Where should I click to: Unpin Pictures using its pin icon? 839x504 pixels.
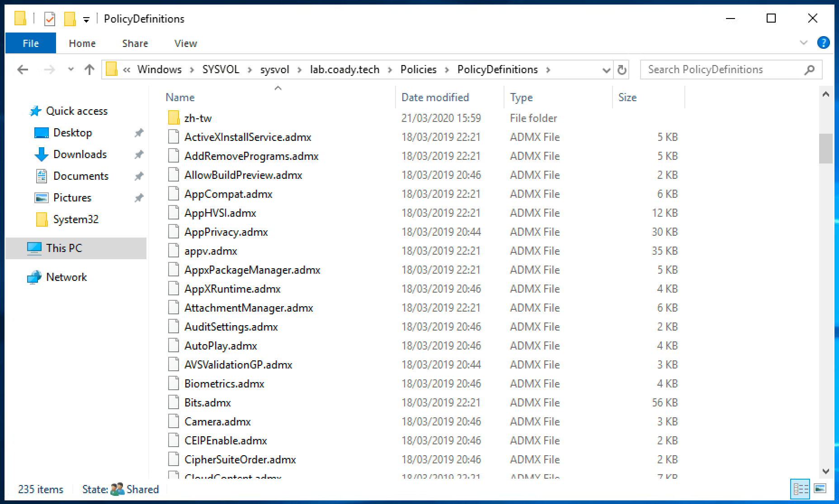pyautogui.click(x=139, y=198)
